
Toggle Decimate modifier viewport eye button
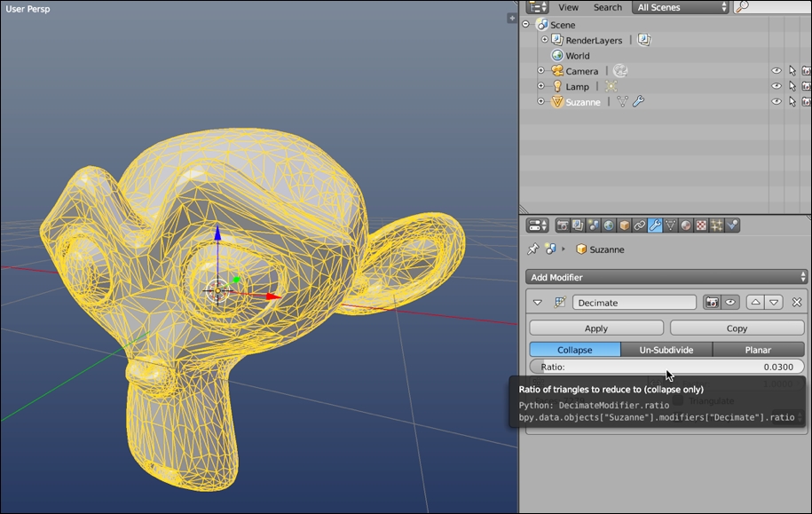[730, 302]
